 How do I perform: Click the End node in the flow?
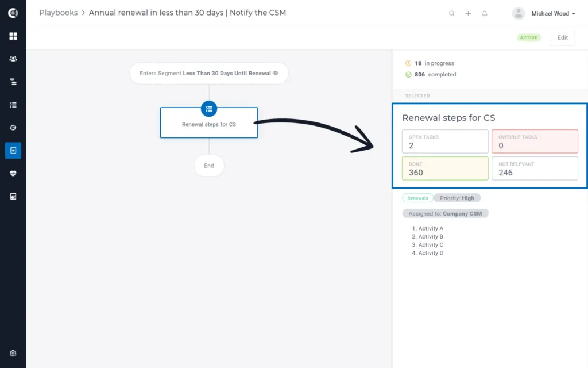209,166
